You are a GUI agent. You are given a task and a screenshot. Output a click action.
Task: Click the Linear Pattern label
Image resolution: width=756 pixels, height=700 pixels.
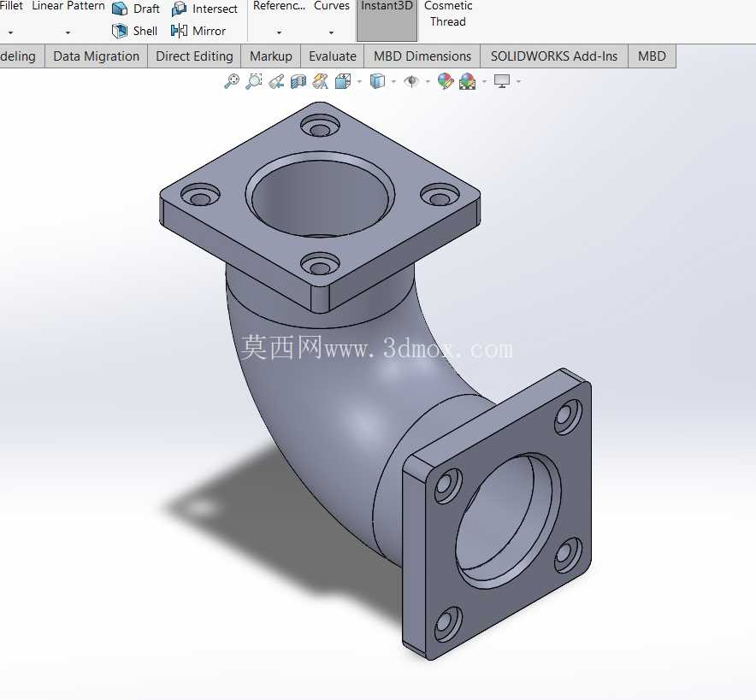pyautogui.click(x=68, y=6)
